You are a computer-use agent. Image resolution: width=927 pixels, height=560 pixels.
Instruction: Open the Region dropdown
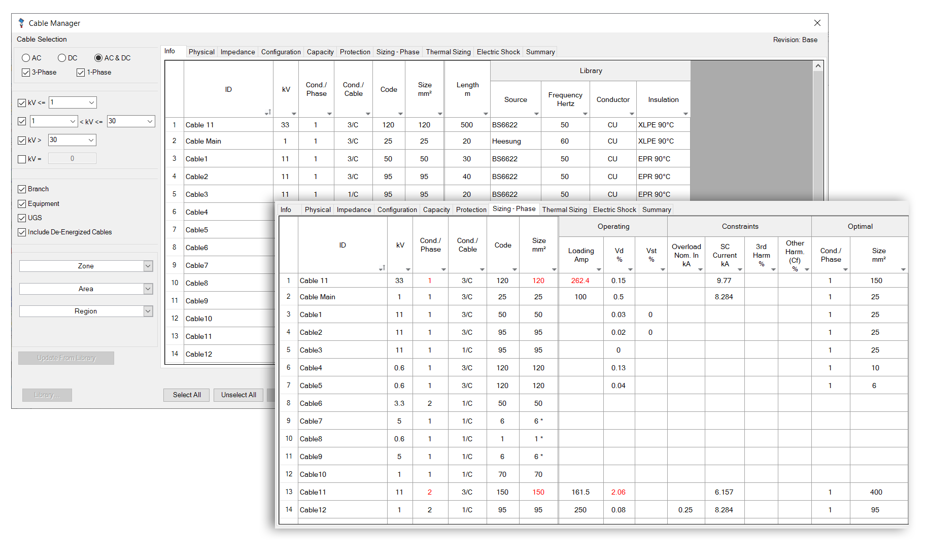pyautogui.click(x=148, y=311)
